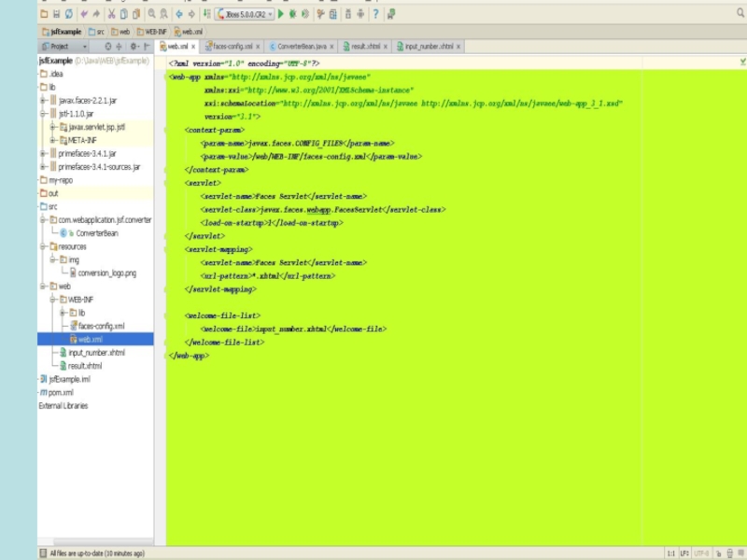Click the Debug bug icon

click(292, 14)
